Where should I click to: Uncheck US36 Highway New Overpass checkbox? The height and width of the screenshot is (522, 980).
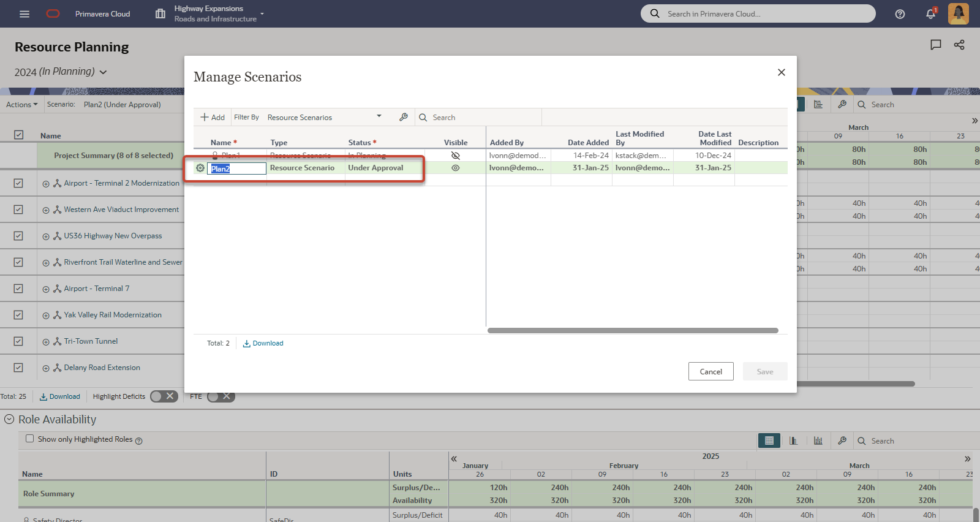coord(18,236)
